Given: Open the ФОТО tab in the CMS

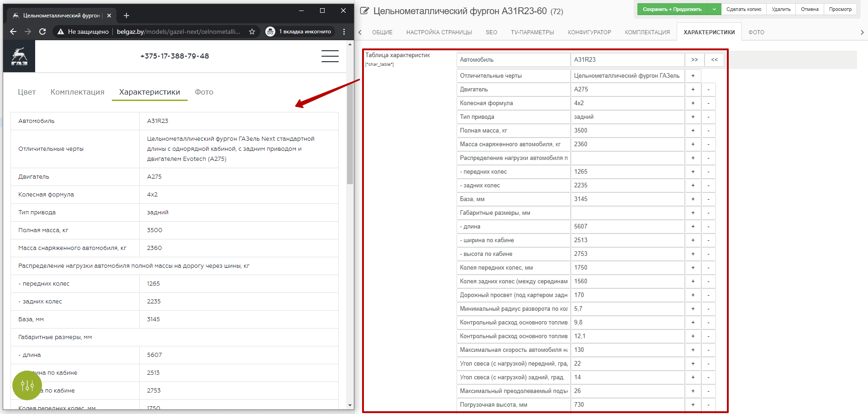Looking at the screenshot, I should point(756,32).
